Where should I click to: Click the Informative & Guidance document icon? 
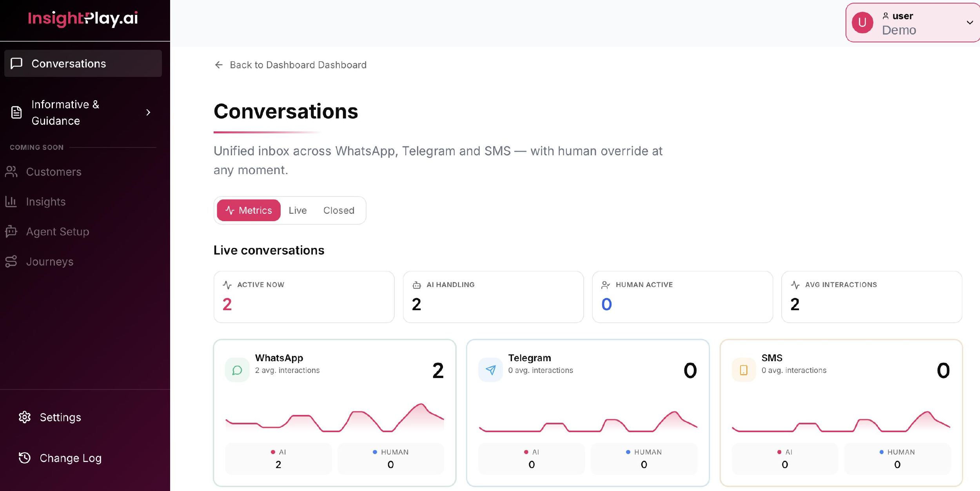pyautogui.click(x=16, y=113)
